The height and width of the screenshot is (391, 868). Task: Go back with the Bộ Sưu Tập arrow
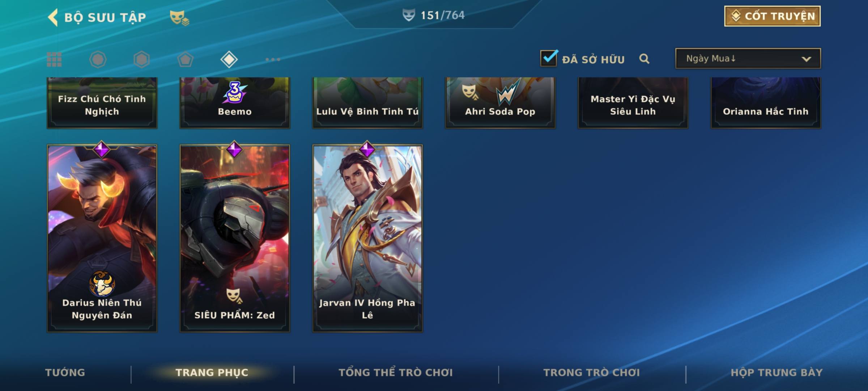pos(53,17)
